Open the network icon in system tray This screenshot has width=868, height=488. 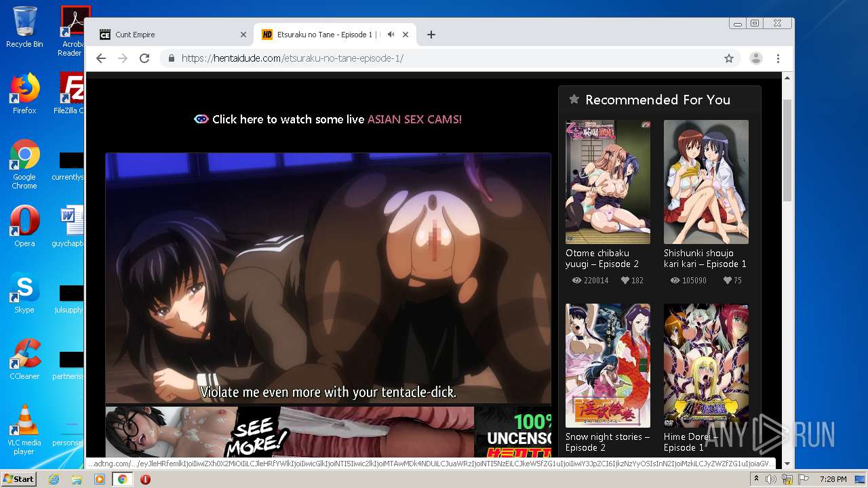[789, 479]
